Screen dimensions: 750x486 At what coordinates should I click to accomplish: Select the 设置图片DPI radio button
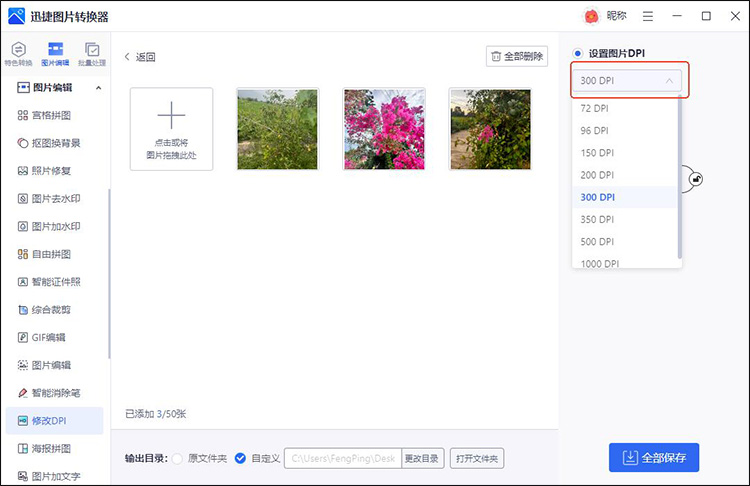click(578, 53)
